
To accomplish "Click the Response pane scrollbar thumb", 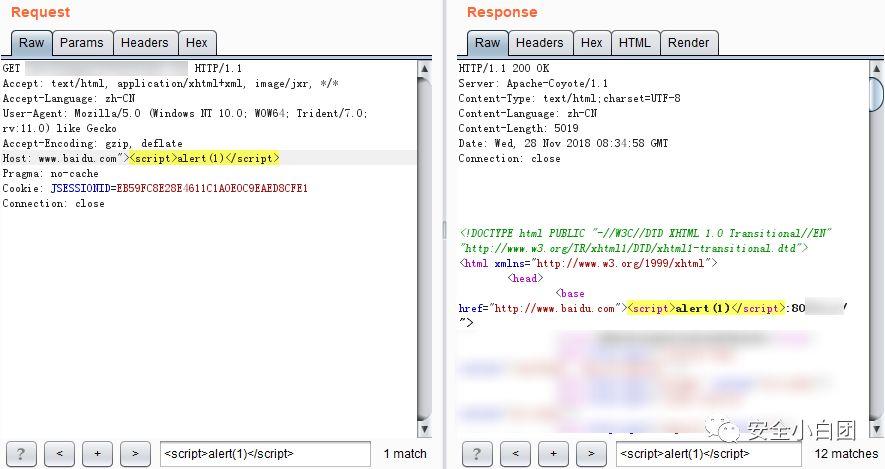I will [x=877, y=94].
